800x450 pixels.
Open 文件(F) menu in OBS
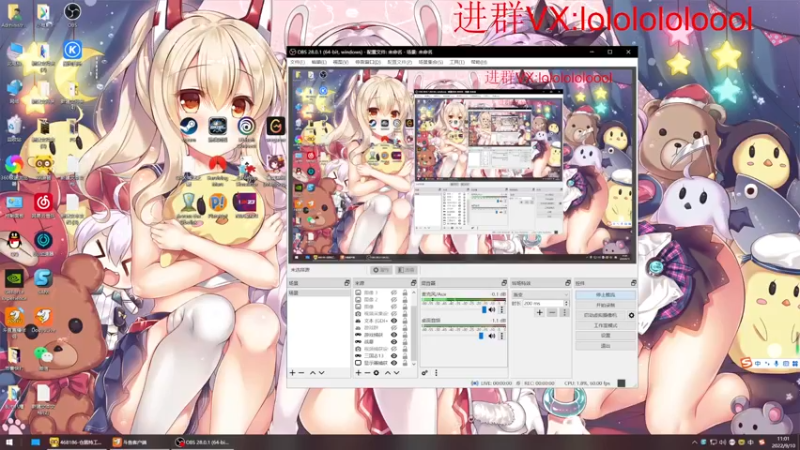point(297,62)
